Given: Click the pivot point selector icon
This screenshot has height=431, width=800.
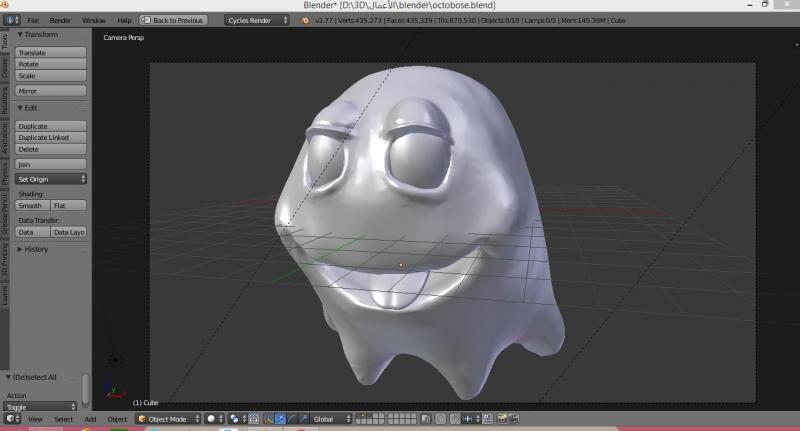Looking at the screenshot, I should [235, 419].
